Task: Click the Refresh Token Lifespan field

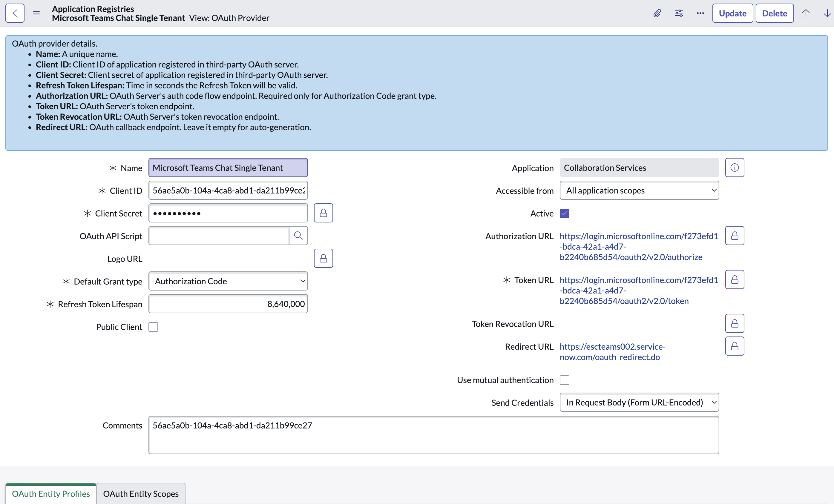Action: (228, 304)
